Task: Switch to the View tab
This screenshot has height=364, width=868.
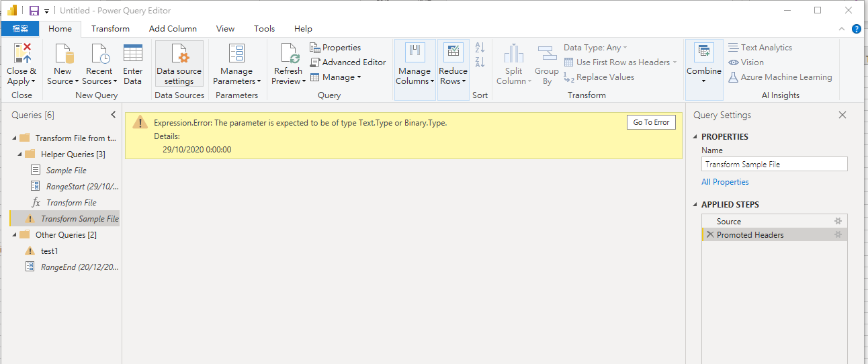Action: (225, 29)
